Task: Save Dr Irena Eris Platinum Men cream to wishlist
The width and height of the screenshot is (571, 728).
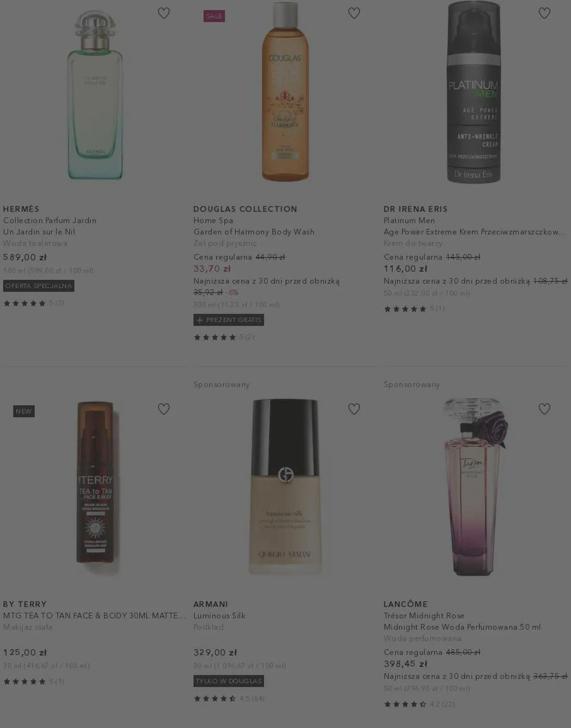Action: pos(544,13)
